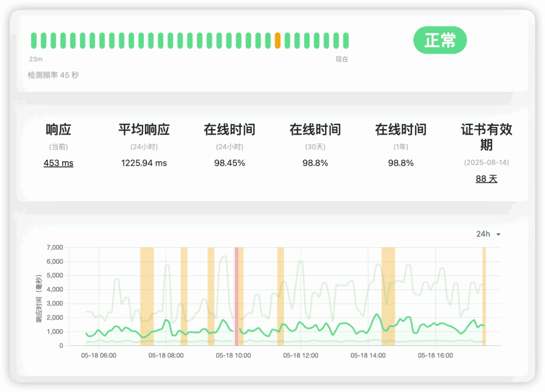Click the 平均响应 heading
Screen dimensions: 545x392
tap(144, 129)
